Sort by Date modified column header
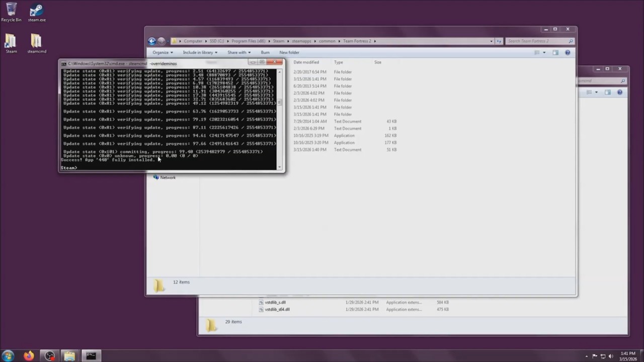The width and height of the screenshot is (644, 362). [x=306, y=62]
